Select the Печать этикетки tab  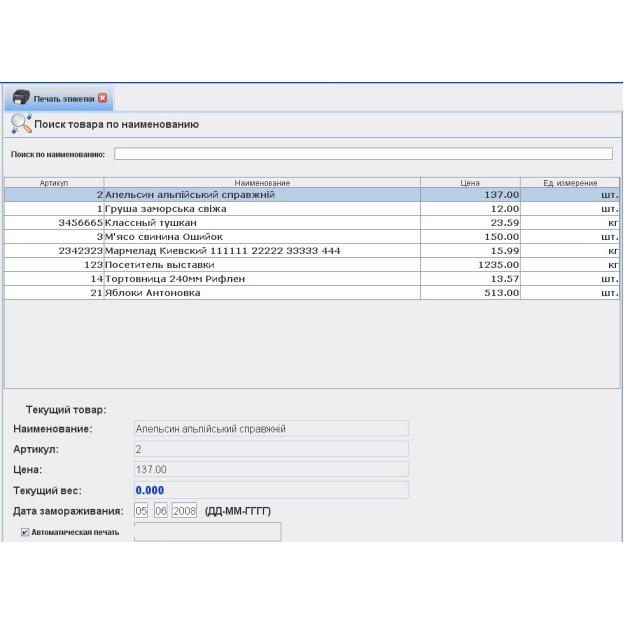coord(59,98)
